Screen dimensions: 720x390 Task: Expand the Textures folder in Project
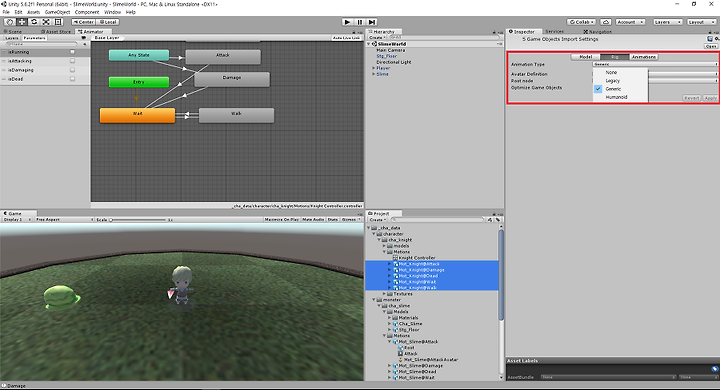point(384,294)
